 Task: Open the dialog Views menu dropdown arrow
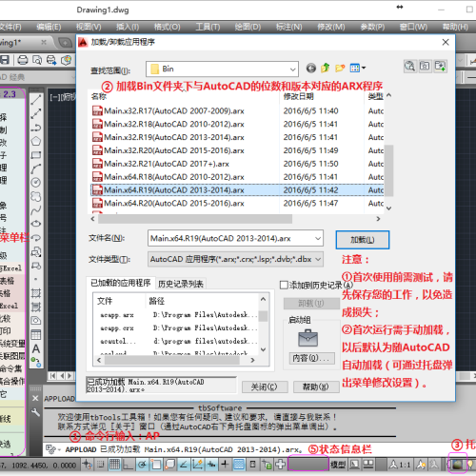coord(364,68)
